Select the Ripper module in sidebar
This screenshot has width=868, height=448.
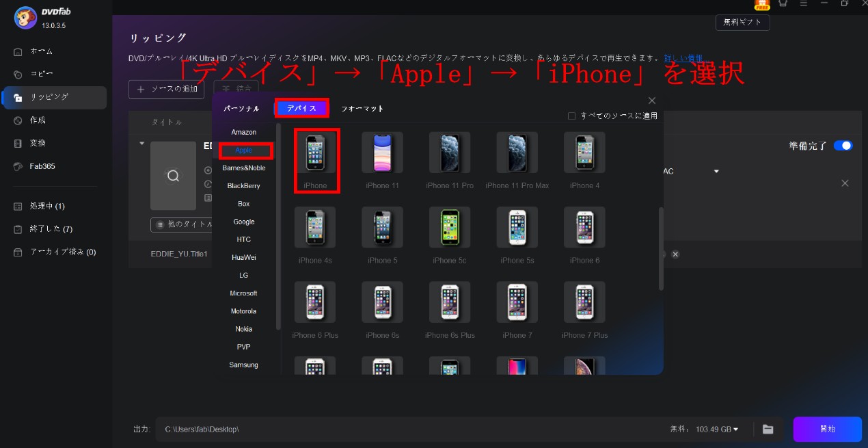[53, 97]
